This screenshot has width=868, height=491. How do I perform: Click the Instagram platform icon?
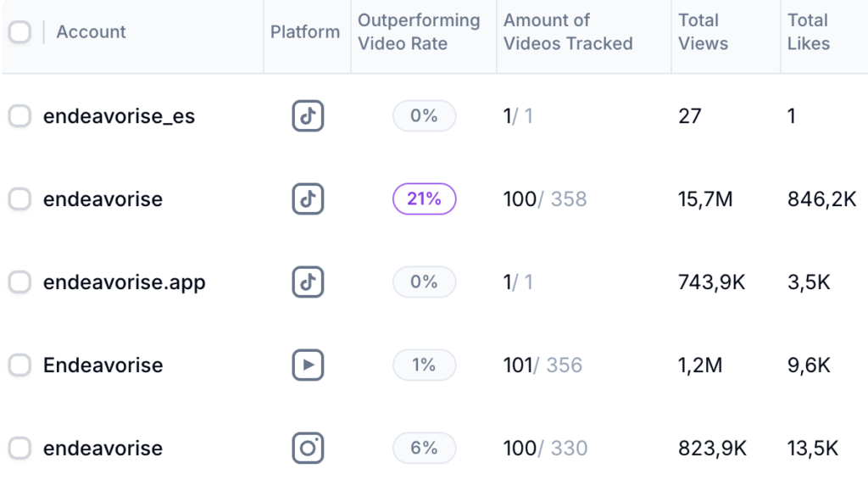(308, 449)
